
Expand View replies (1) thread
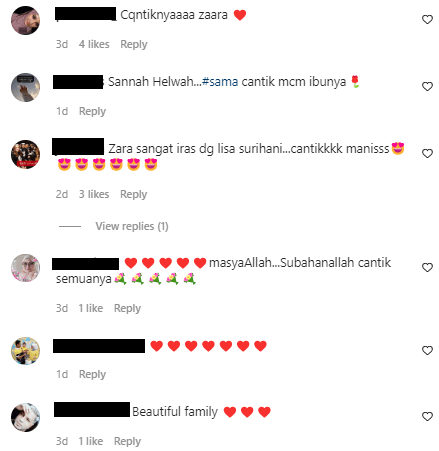coord(132,226)
